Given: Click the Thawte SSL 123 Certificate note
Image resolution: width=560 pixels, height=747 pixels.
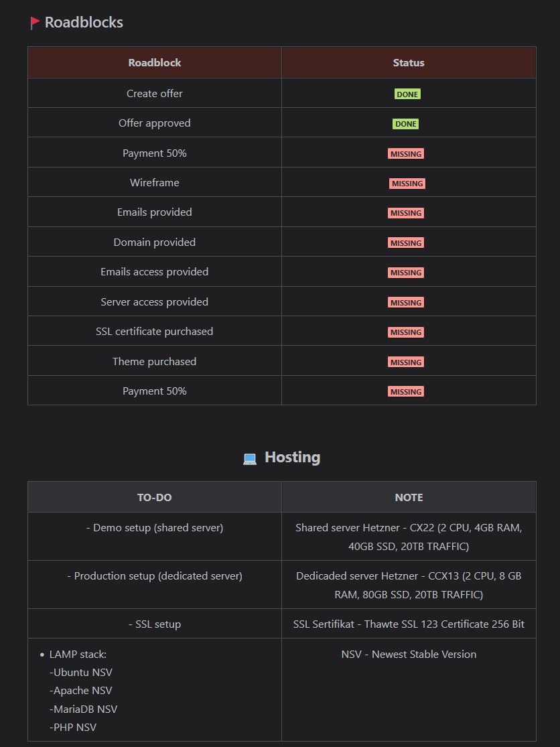Looking at the screenshot, I should point(409,624).
